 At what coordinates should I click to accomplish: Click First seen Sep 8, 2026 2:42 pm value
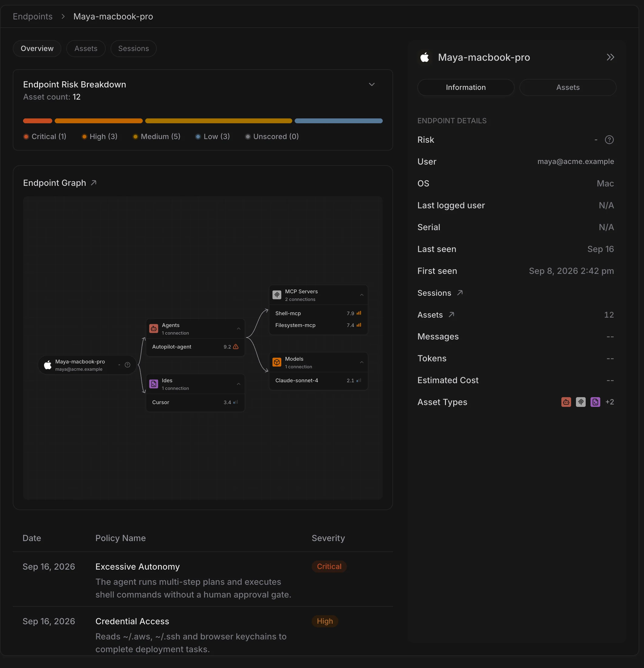(x=571, y=271)
